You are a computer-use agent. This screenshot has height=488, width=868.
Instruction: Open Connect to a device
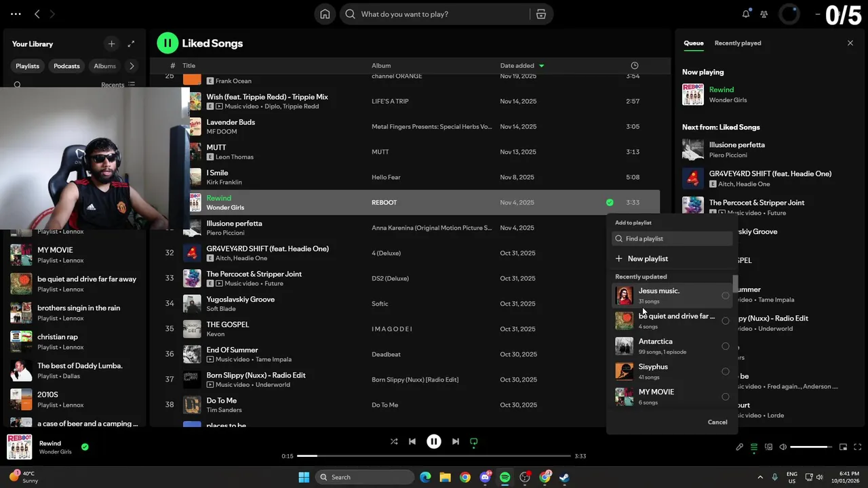click(x=768, y=447)
